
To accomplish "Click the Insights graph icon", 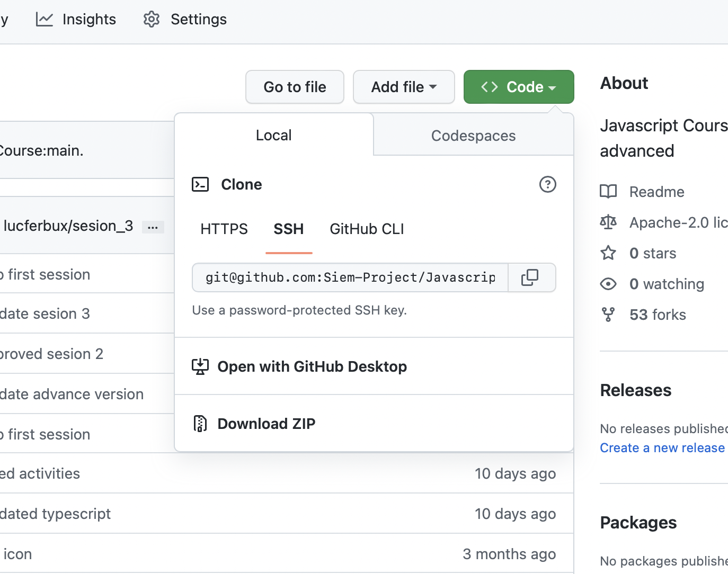I will tap(45, 19).
